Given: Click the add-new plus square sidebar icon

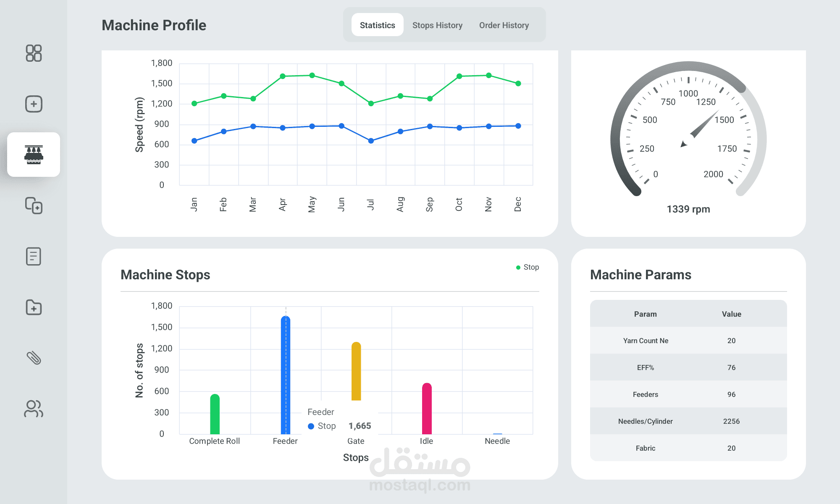Looking at the screenshot, I should click(x=34, y=104).
